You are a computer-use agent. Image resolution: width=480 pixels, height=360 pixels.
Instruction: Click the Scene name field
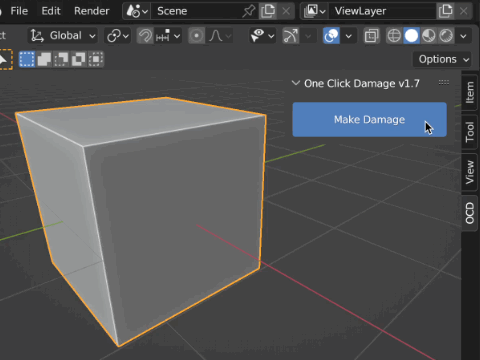[x=197, y=11]
